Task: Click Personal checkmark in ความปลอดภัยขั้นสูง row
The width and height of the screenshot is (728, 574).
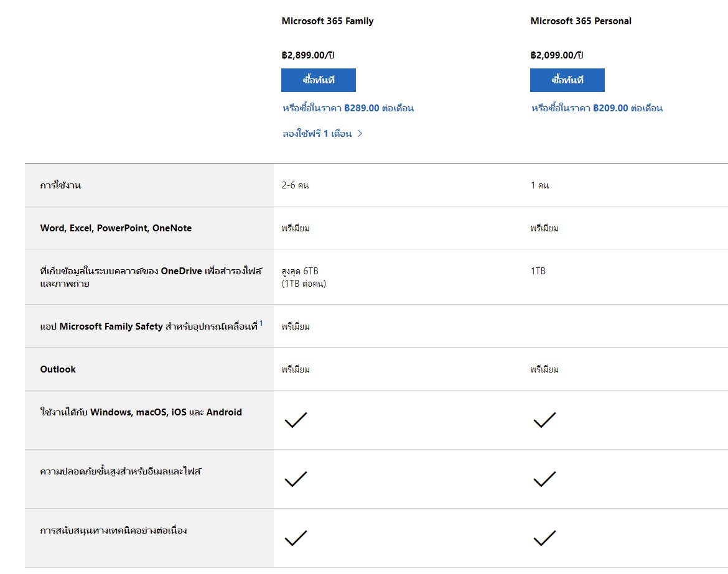Action: pyautogui.click(x=544, y=479)
